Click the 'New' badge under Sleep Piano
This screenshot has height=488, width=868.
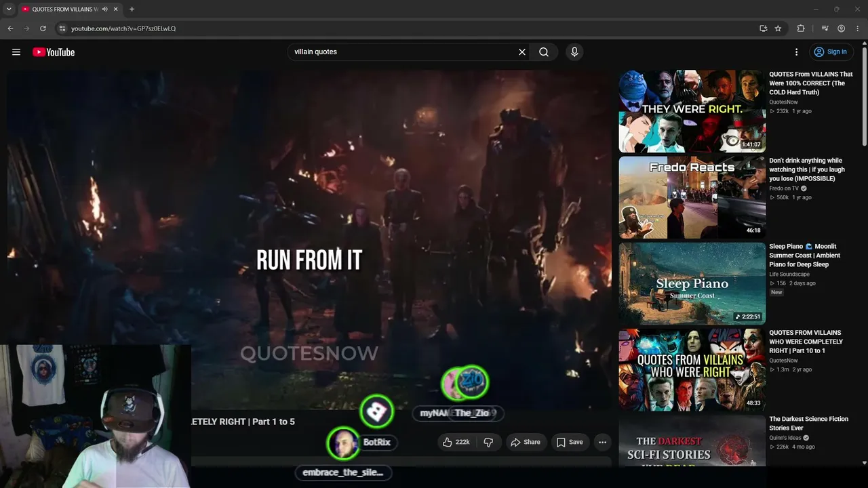776,292
